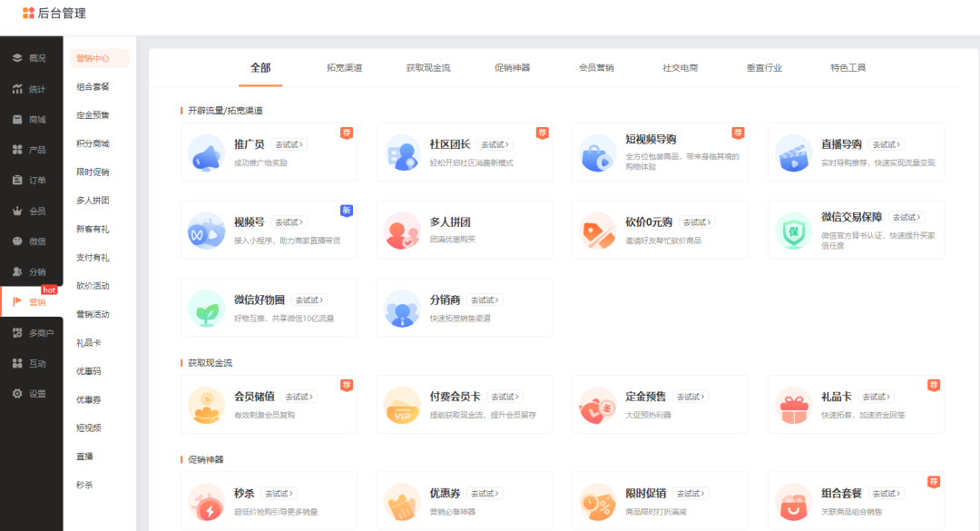Open 互动 in the dark sidebar
The width and height of the screenshot is (980, 531).
pyautogui.click(x=31, y=363)
